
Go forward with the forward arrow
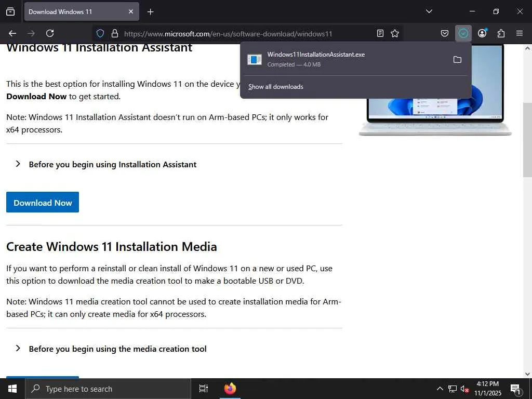(x=31, y=33)
